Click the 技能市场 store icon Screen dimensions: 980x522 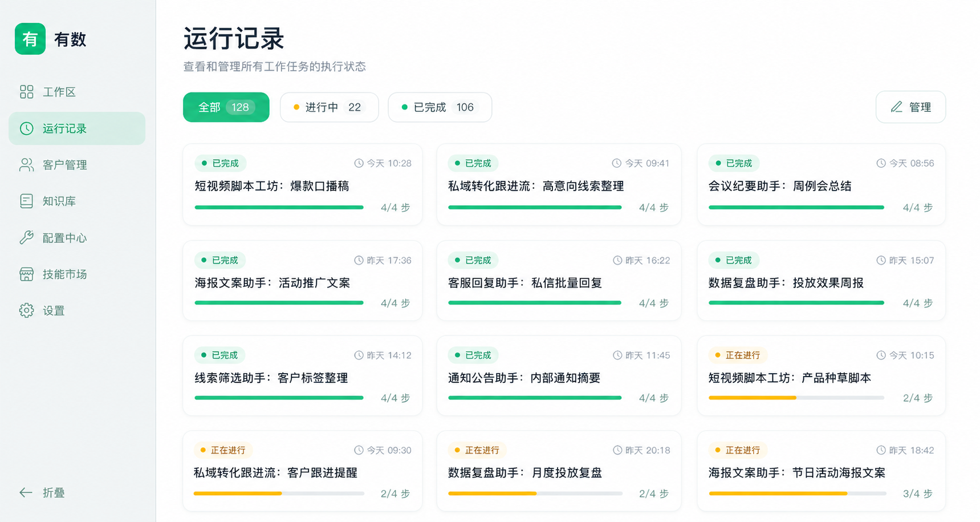click(x=26, y=274)
